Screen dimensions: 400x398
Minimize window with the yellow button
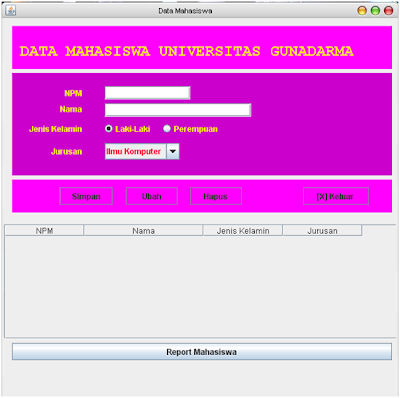pos(362,11)
